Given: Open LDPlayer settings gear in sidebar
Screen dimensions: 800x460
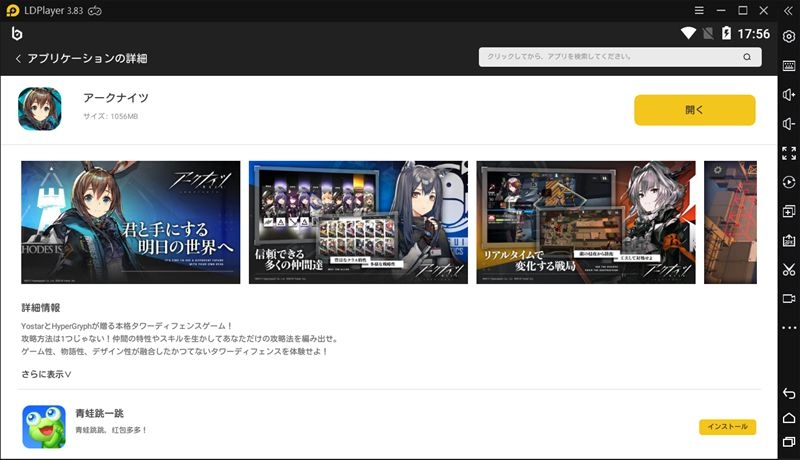Looking at the screenshot, I should 789,36.
